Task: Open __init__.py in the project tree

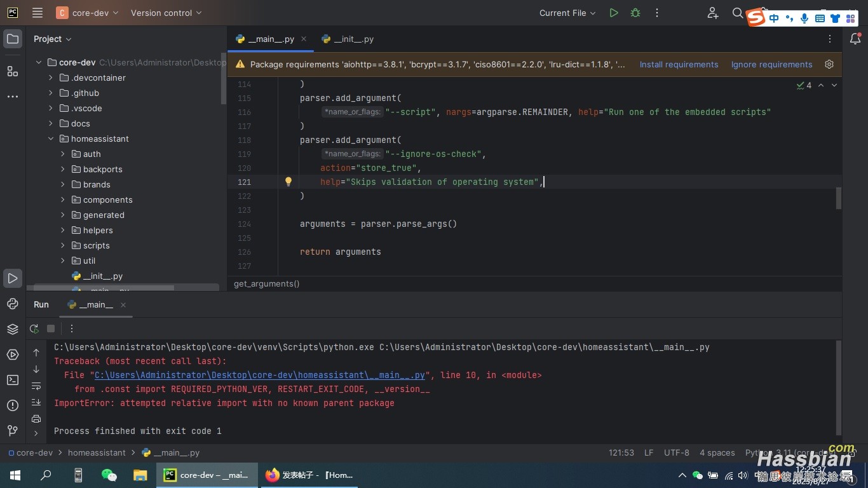Action: 97,276
